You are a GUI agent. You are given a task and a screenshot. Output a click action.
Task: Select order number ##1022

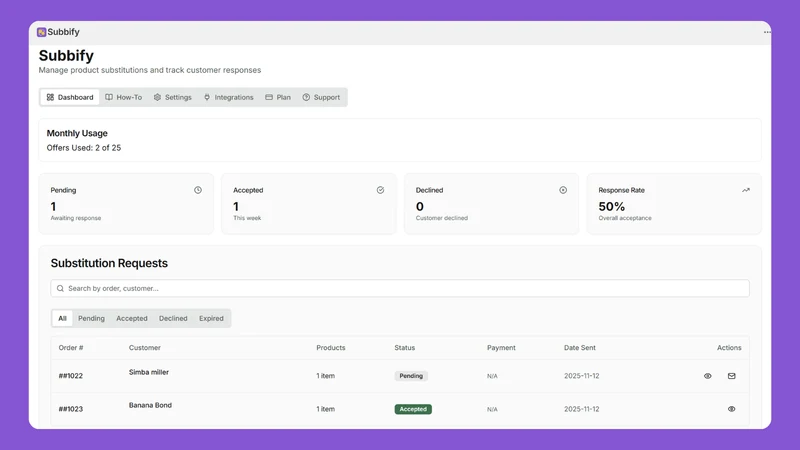pyautogui.click(x=70, y=376)
